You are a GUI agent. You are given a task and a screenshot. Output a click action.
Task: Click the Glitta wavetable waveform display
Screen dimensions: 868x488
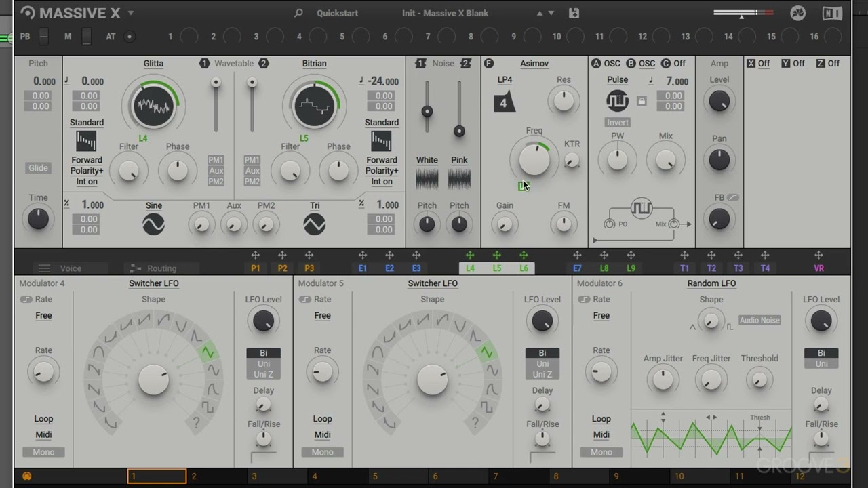click(153, 106)
